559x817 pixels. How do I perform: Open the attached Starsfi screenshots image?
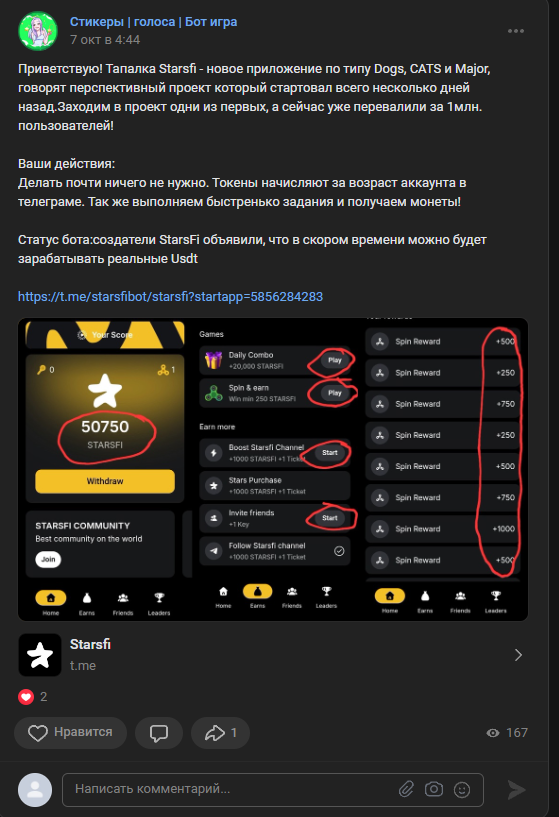273,469
